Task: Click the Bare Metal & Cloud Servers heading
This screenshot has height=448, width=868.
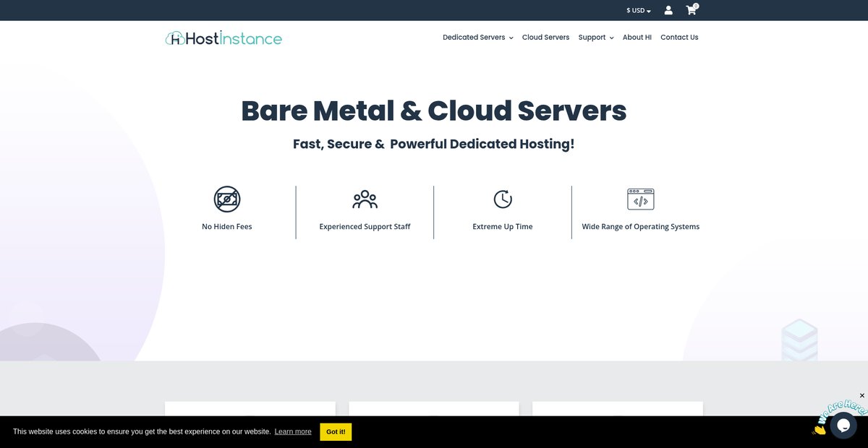Action: pyautogui.click(x=434, y=111)
